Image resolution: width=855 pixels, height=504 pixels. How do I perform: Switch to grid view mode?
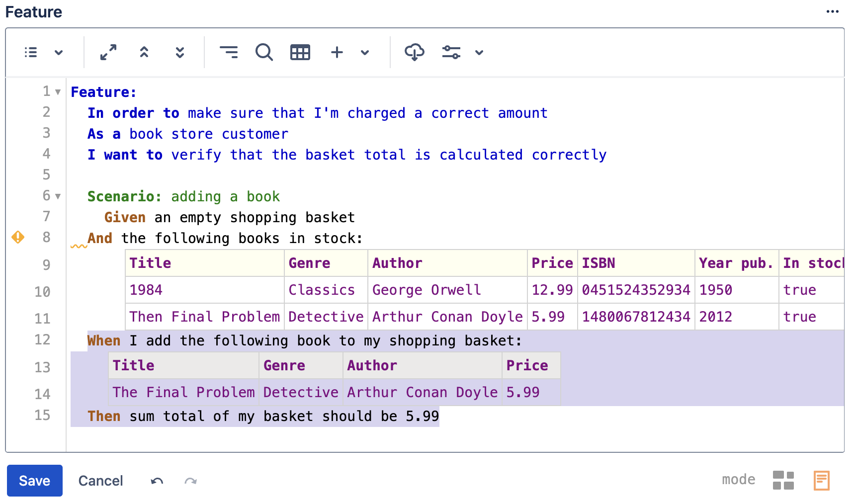pos(783,481)
